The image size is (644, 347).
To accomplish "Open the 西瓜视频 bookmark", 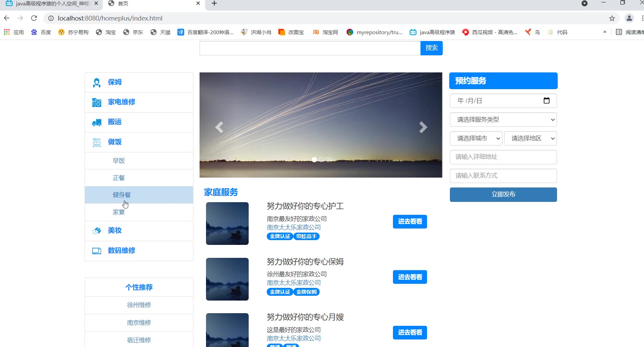I will point(489,32).
